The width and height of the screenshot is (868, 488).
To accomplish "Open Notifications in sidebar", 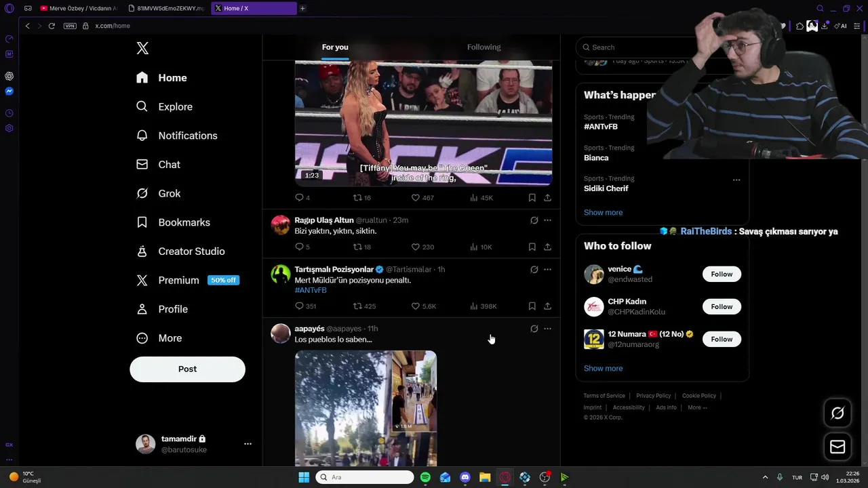I will click(176, 136).
